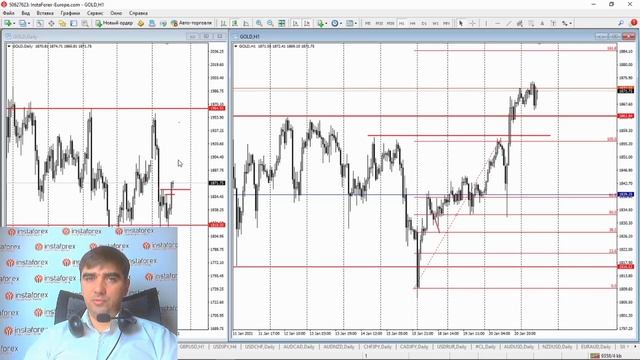Image resolution: width=640 pixels, height=360 pixels.
Task: Select the text label tool
Action: tap(553, 23)
